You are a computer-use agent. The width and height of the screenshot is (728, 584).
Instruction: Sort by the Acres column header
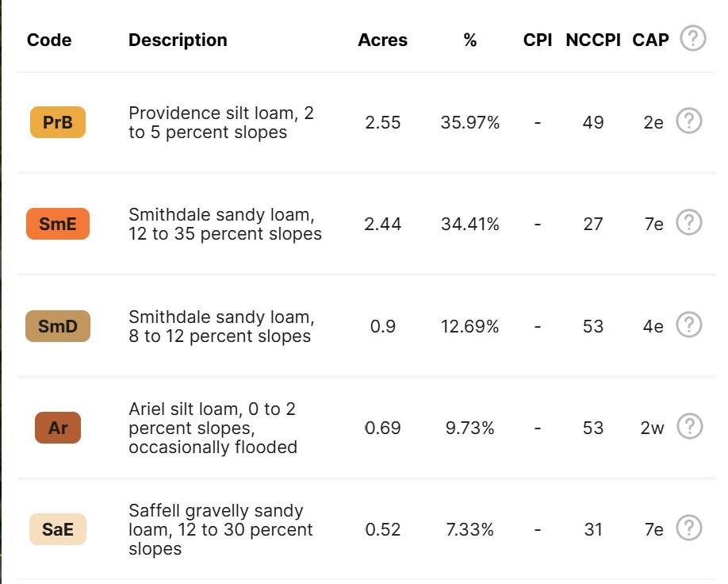(x=382, y=40)
